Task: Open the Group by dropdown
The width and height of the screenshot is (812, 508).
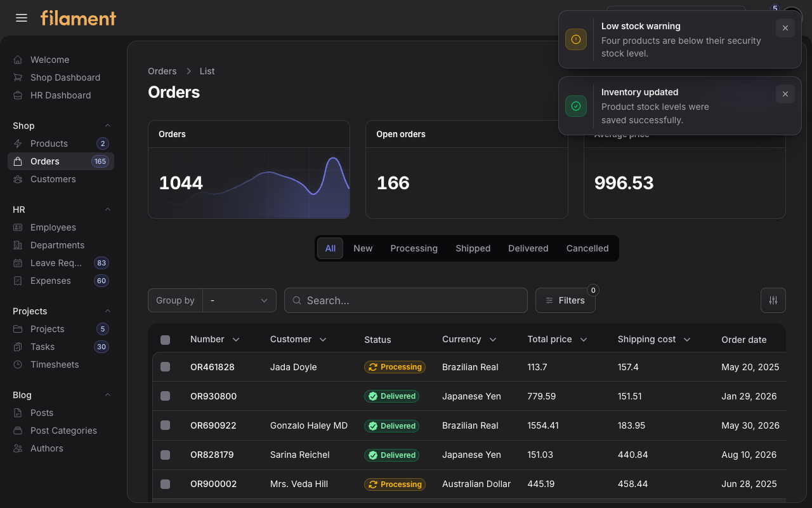Action: 239,300
